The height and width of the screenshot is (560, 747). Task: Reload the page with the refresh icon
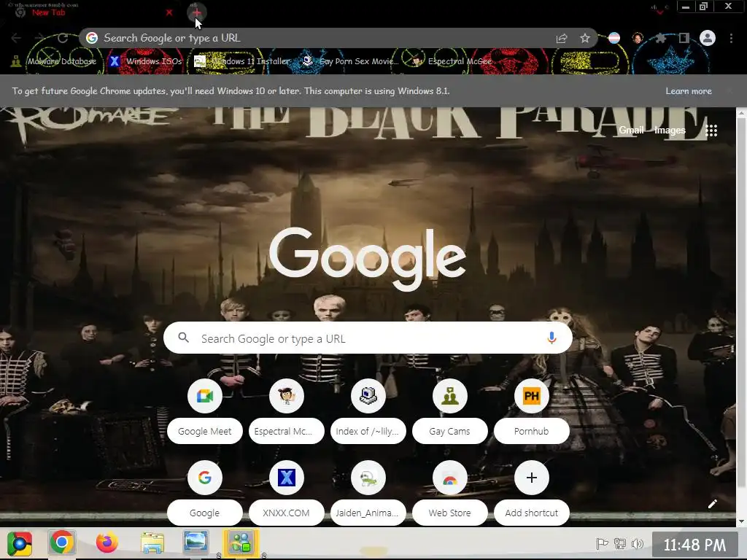click(x=63, y=38)
